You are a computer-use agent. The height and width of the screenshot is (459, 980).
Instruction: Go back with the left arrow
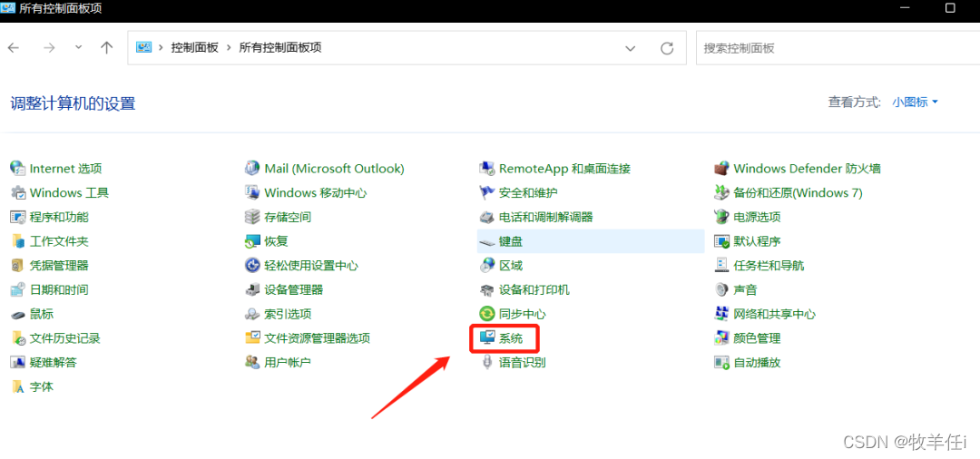click(14, 48)
